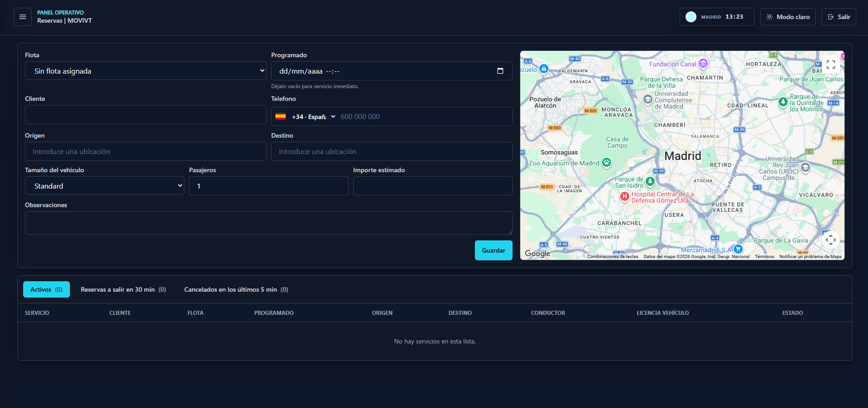The width and height of the screenshot is (868, 408).
Task: Toggle fullscreen view of the map
Action: (831, 65)
